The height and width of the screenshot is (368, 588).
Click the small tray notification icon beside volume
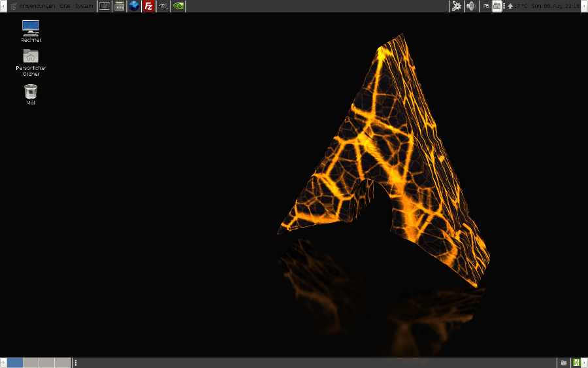click(x=486, y=6)
